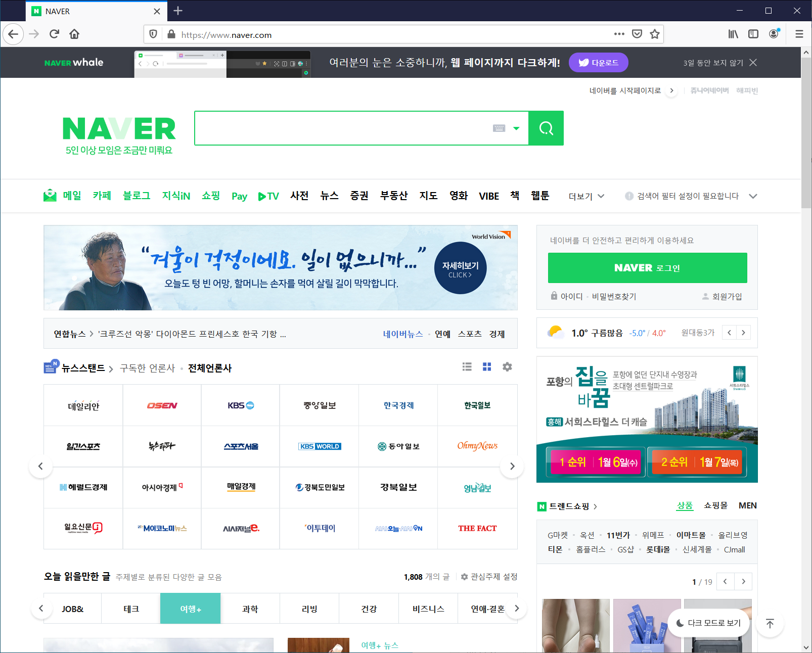812x653 pixels.
Task: Open the Firefox hamburger menu
Action: [799, 34]
